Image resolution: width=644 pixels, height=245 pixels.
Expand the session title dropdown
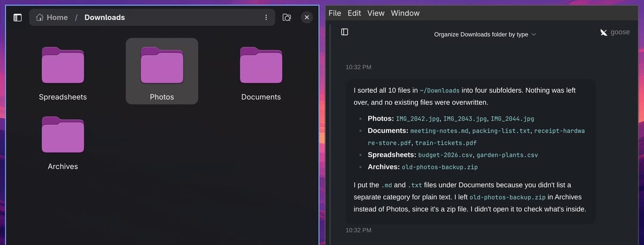[x=485, y=34]
